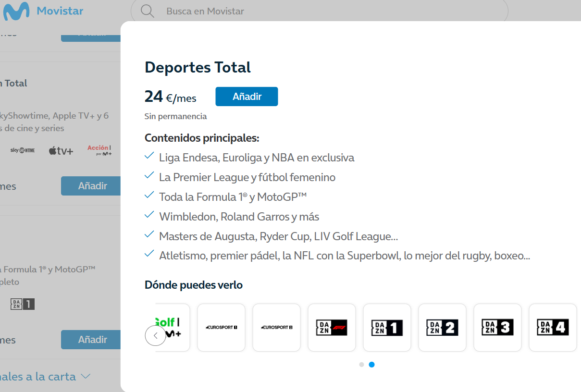Click the background DAZN 1 logo under Formula 1
Image resolution: width=581 pixels, height=392 pixels.
coord(23,304)
